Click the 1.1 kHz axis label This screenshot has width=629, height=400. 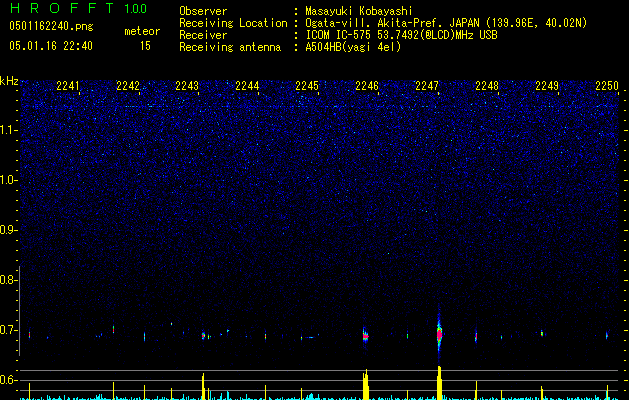[x=9, y=130]
